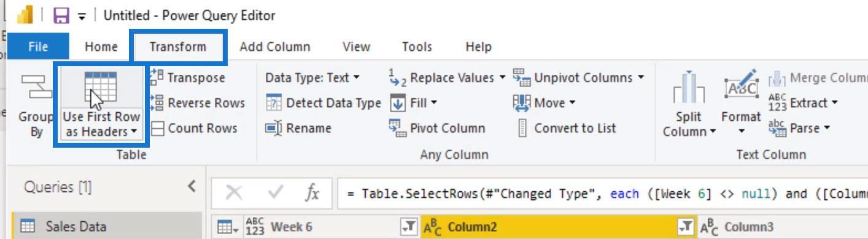The width and height of the screenshot is (868, 239).
Task: Click inside the formula bar text
Action: click(x=602, y=194)
